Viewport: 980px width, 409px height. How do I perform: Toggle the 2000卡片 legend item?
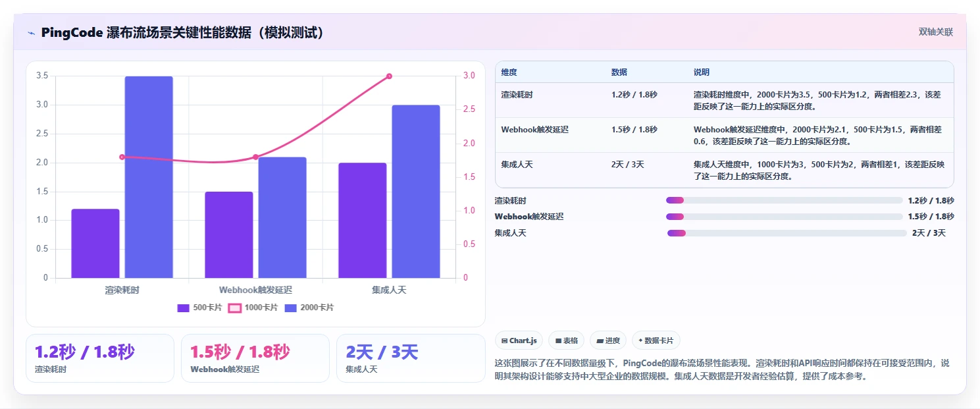pos(309,308)
